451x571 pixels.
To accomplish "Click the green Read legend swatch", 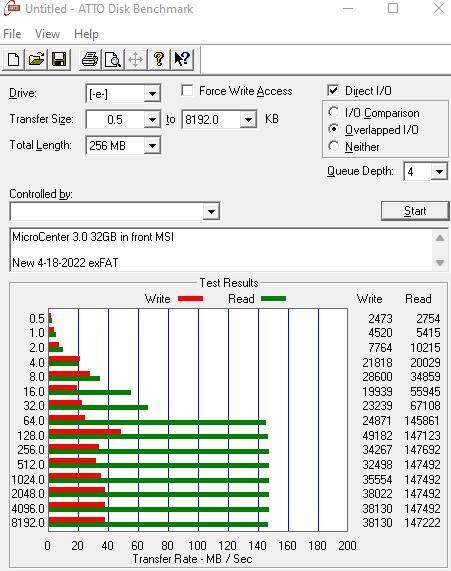I will [274, 299].
